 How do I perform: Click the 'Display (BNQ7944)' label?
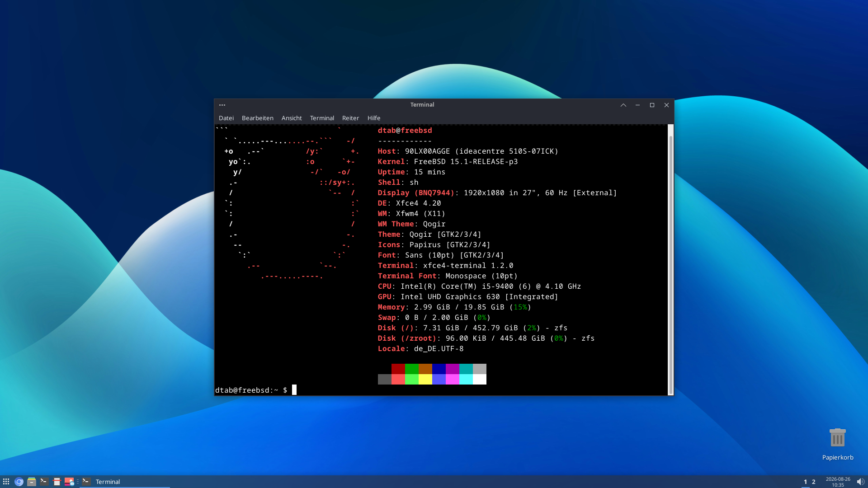(x=416, y=192)
